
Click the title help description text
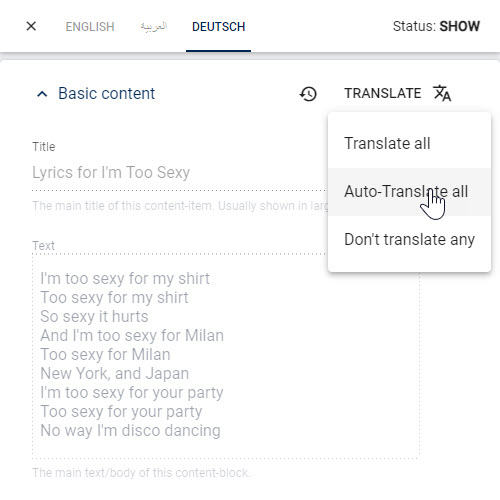tap(180, 206)
